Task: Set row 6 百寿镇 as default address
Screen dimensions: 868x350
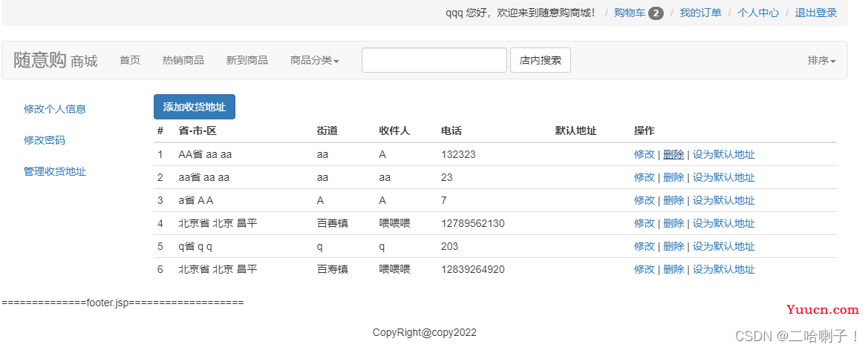Action: [x=723, y=269]
